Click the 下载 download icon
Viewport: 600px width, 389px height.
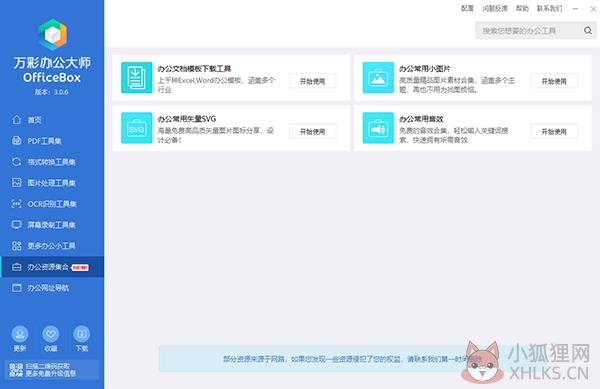pos(82,334)
